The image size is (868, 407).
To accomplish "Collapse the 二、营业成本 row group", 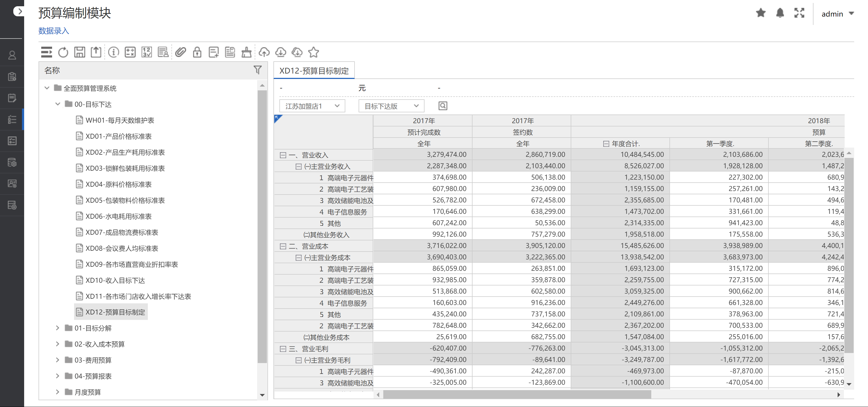I will click(x=283, y=246).
